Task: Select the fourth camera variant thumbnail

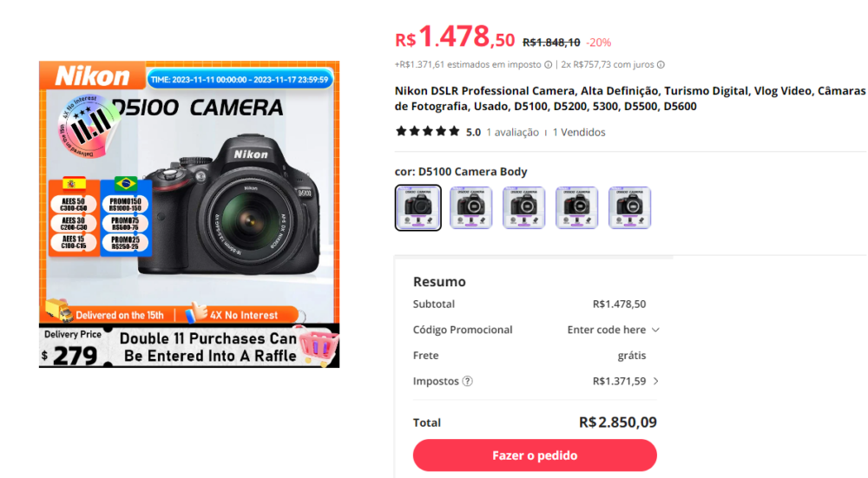Action: tap(577, 207)
